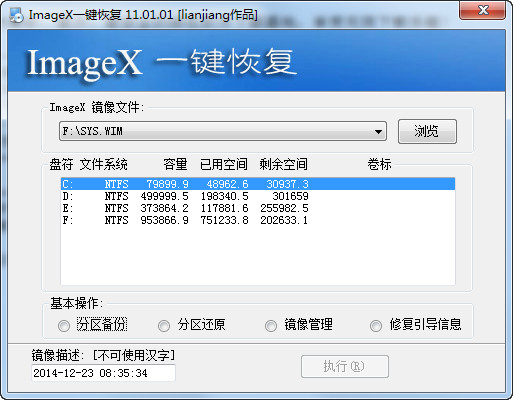Click capacity value 499999.5
Viewport: 513px width, 400px height.
[x=164, y=196]
